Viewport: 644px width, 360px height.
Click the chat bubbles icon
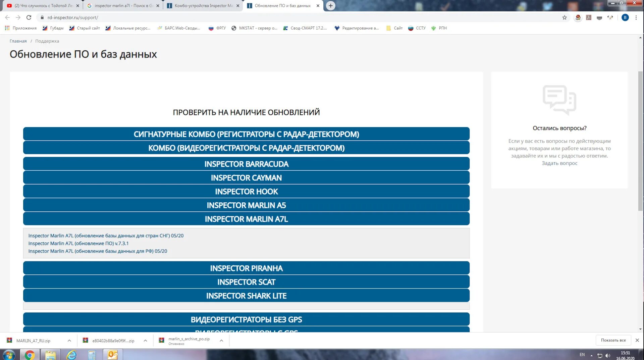coord(559,100)
